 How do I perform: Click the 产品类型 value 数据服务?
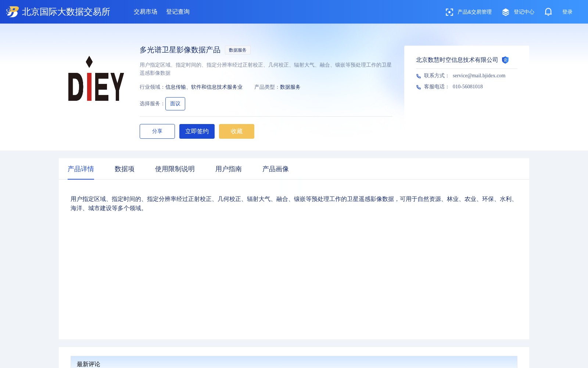tap(290, 87)
